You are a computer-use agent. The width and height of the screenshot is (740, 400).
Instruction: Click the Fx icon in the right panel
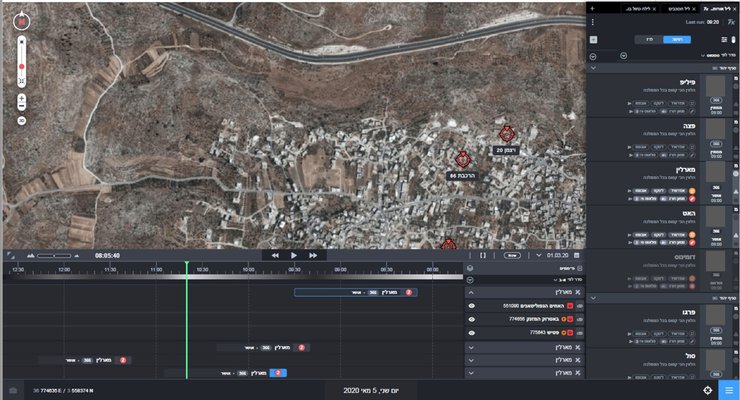(730, 20)
